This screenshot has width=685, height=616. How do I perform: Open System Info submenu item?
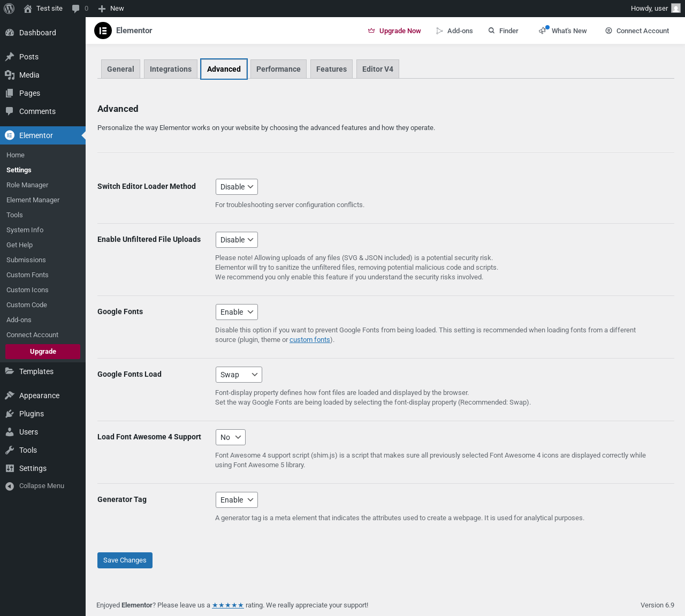click(25, 230)
